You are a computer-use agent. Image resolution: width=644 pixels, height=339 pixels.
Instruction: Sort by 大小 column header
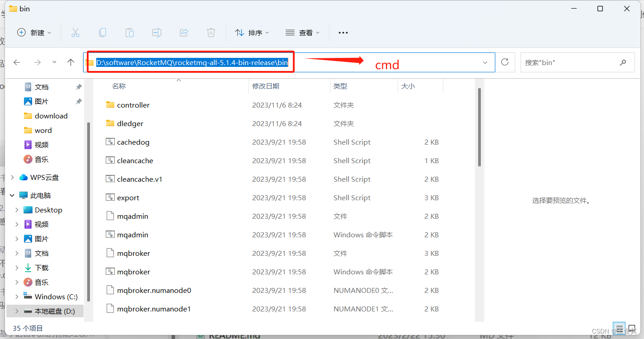(408, 86)
